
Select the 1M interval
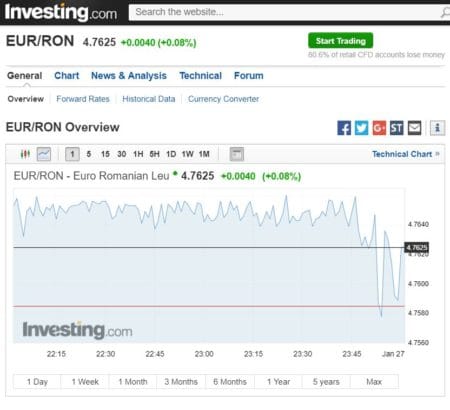204,154
